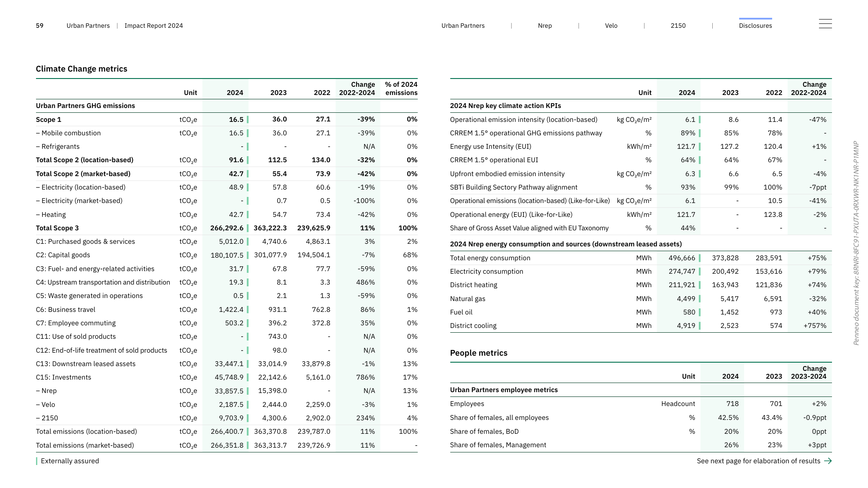Select the +757% district cooling change

tap(815, 325)
